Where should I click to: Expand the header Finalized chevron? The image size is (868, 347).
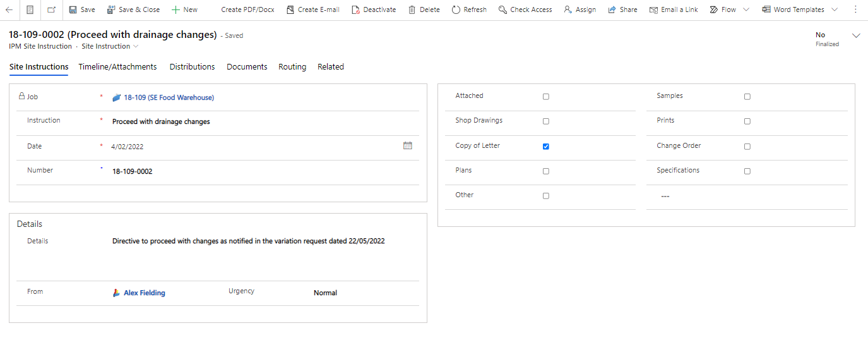pyautogui.click(x=856, y=36)
